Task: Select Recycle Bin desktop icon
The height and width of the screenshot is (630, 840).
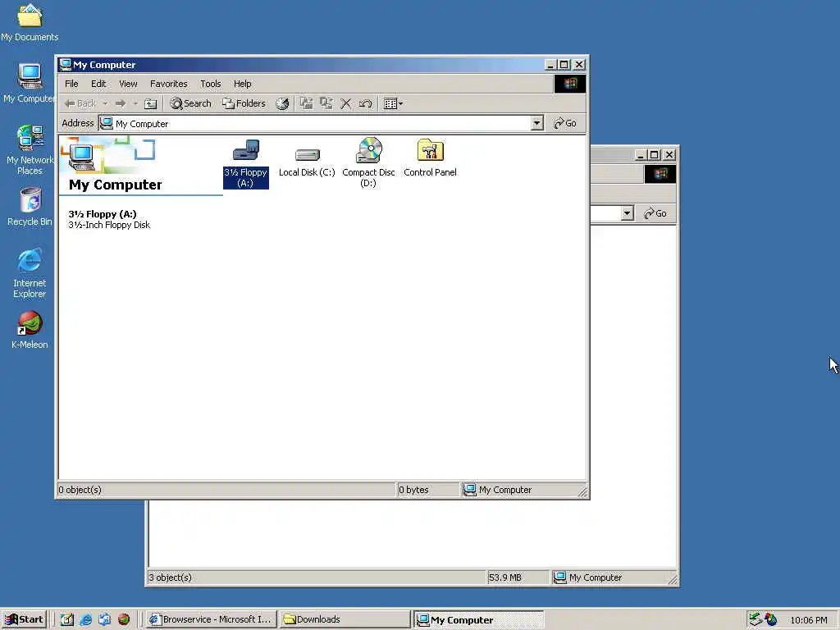Action: [x=30, y=207]
